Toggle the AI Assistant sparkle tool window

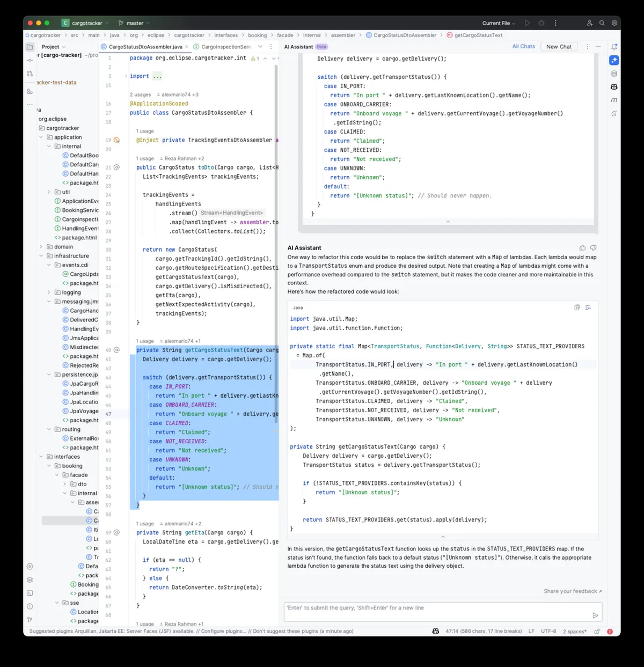(x=614, y=60)
